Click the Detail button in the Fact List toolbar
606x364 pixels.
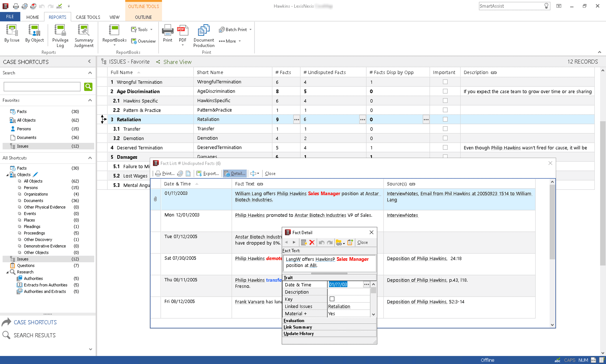235,173
